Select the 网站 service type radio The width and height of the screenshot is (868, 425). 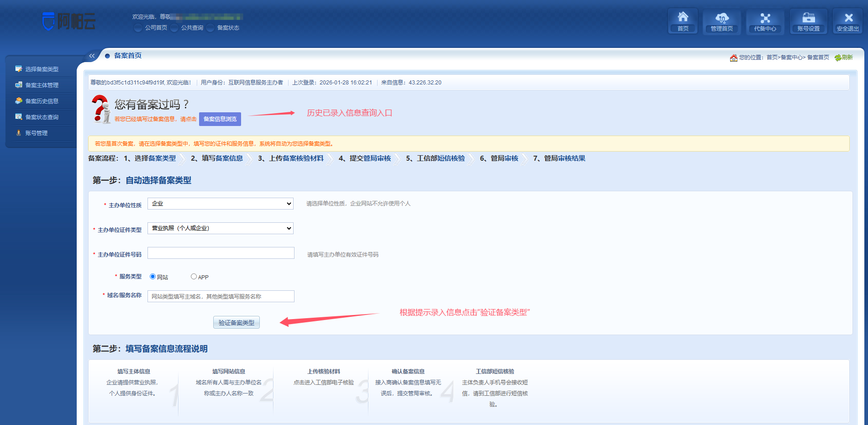pyautogui.click(x=153, y=277)
